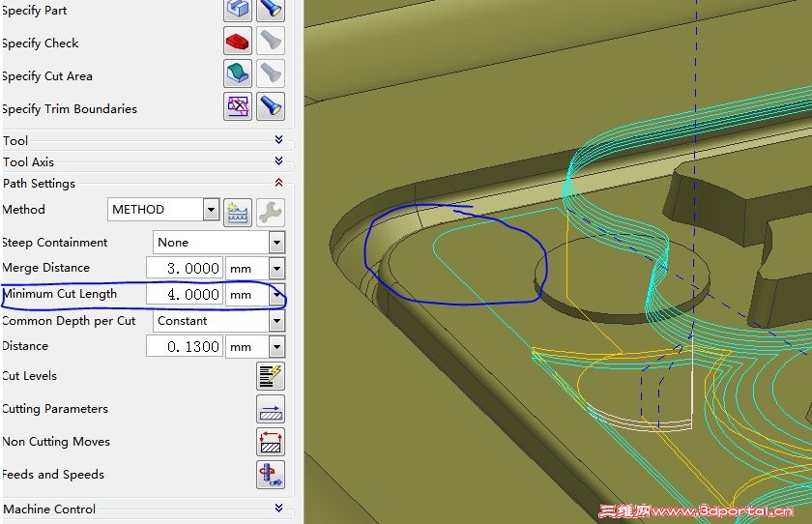Image resolution: width=812 pixels, height=524 pixels.
Task: Open the Steep Containment dropdown
Action: [x=277, y=243]
